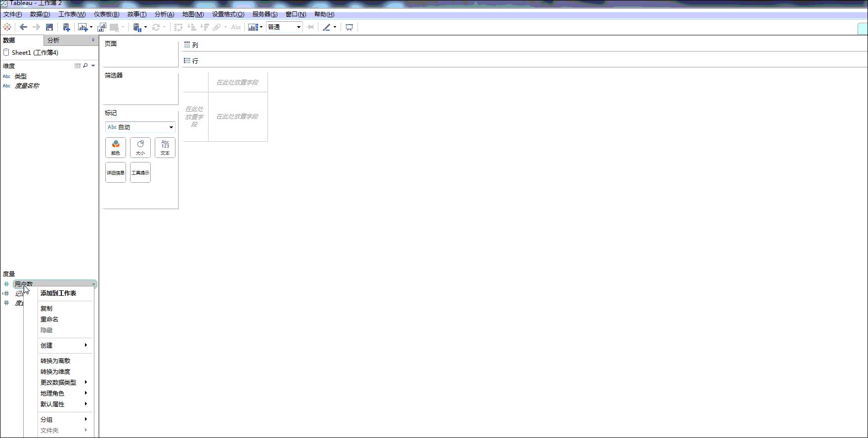Click the magnifier search icon in the dimensions header
Screen dimensions: 868x438
pos(86,66)
